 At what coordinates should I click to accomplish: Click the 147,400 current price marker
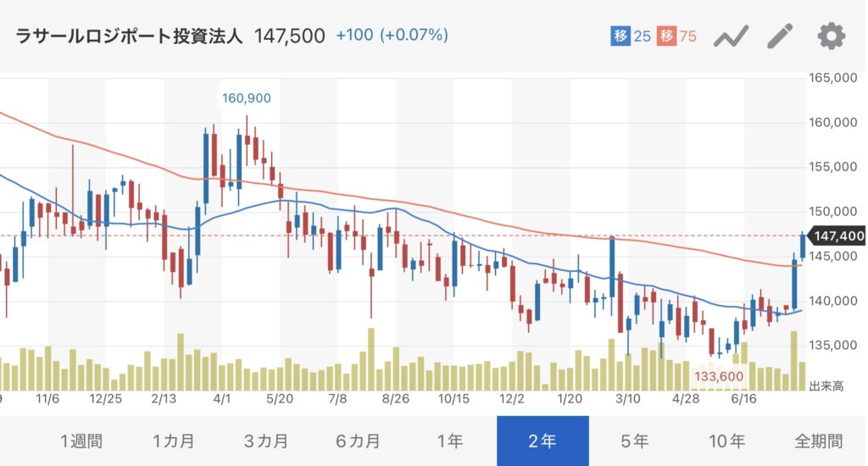(837, 236)
